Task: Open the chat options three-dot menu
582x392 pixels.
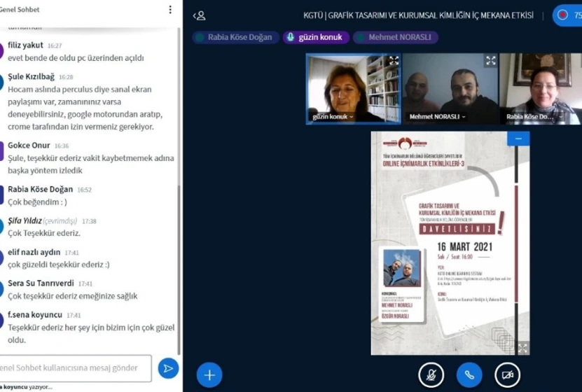Action: [169, 10]
